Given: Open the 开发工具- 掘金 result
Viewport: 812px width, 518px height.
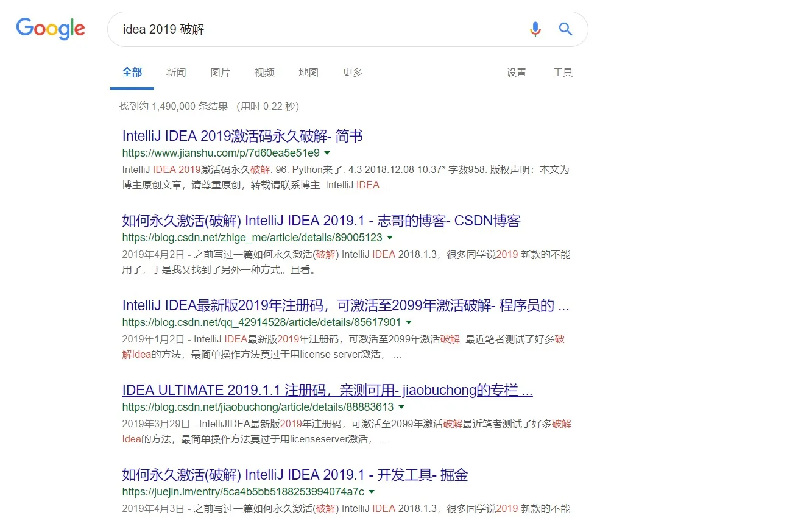Looking at the screenshot, I should [295, 475].
